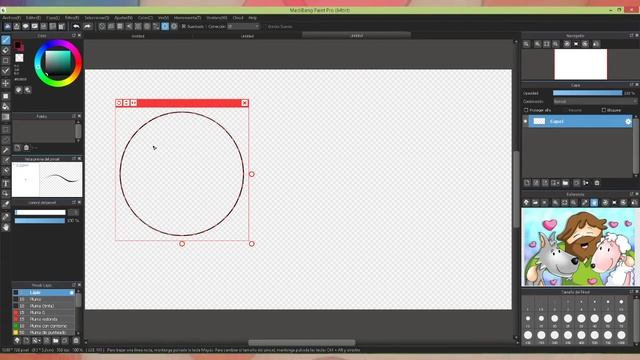
Task: Open the Cloud menu
Action: point(238,18)
